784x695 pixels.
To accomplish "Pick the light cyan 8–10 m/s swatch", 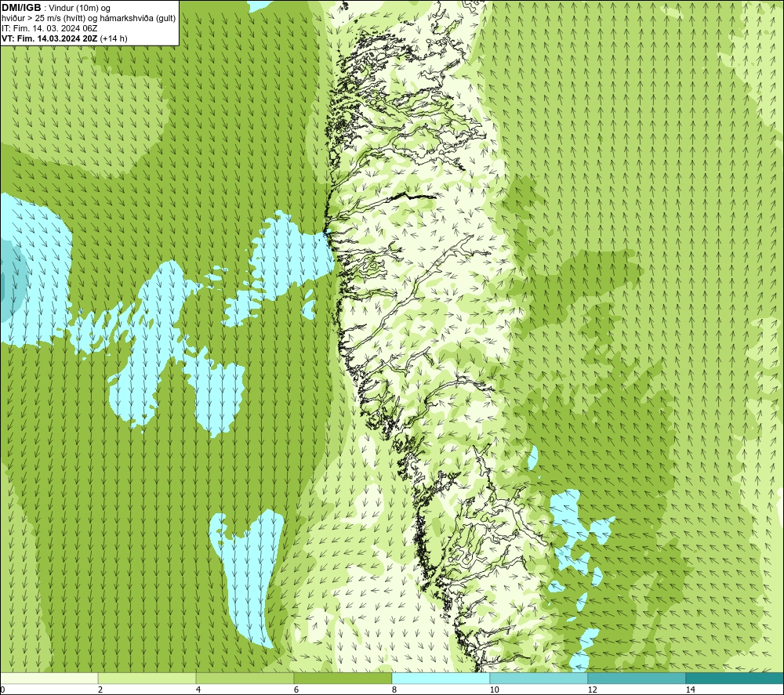I will coord(441,678).
